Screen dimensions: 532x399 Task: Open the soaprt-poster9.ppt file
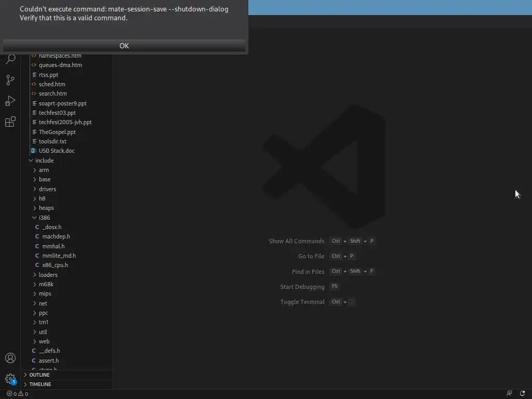(67, 103)
